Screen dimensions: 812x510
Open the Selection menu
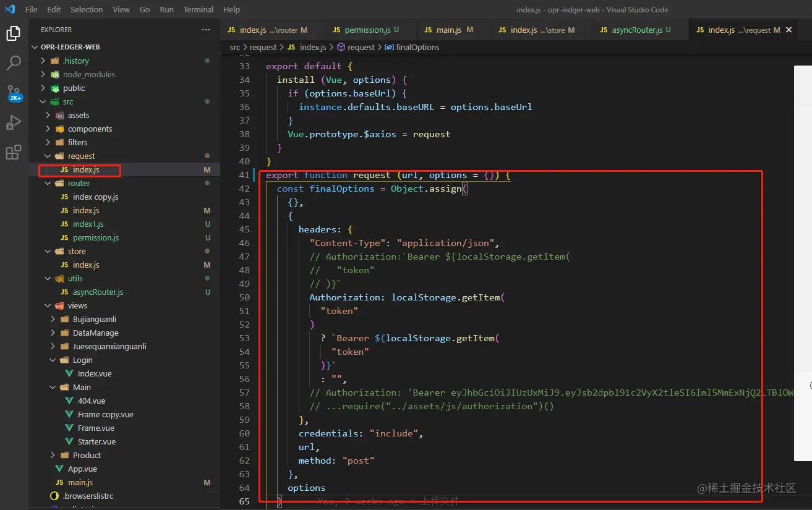pyautogui.click(x=87, y=9)
